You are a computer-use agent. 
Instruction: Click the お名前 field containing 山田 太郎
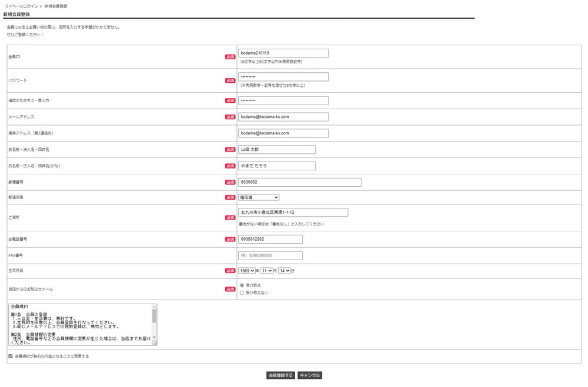[x=276, y=150]
